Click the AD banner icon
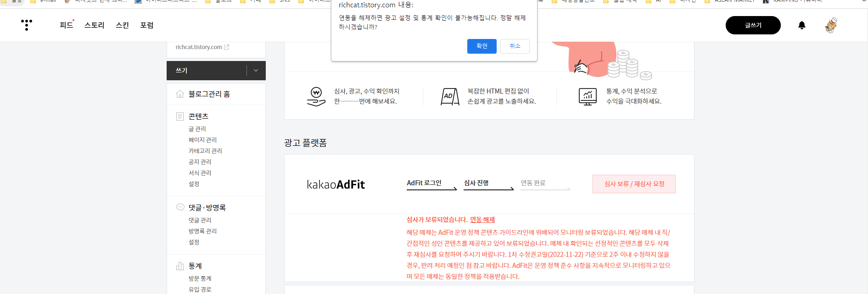 point(450,96)
